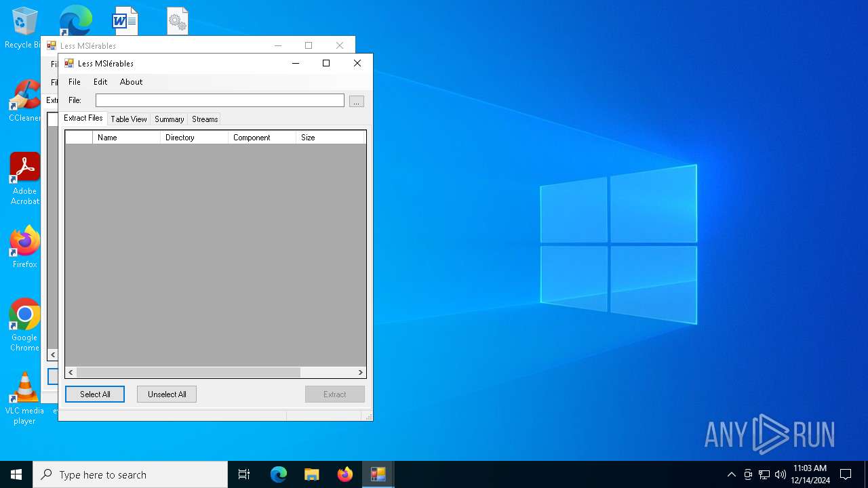The width and height of the screenshot is (868, 488).
Task: Maximize the front Less MSIérables window
Action: tap(326, 63)
